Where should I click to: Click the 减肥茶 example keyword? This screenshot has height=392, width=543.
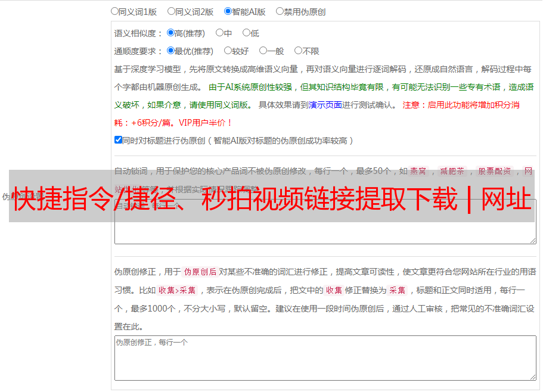(x=452, y=171)
